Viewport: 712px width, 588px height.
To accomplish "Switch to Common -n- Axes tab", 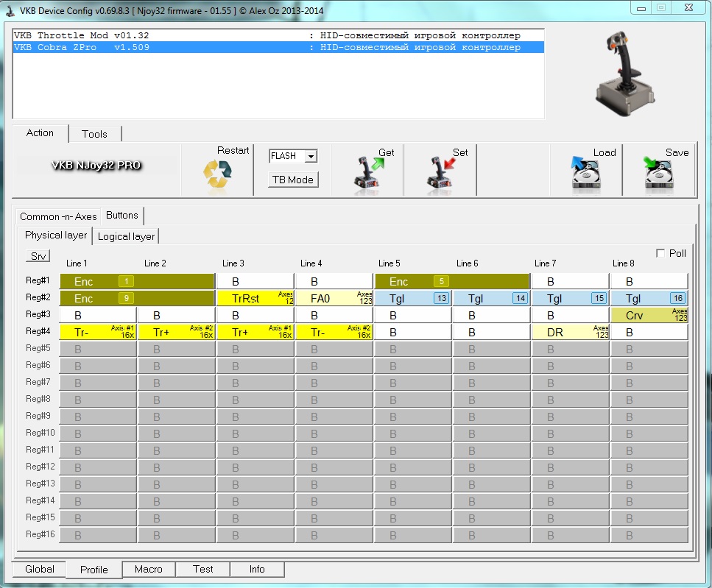I will [x=58, y=216].
